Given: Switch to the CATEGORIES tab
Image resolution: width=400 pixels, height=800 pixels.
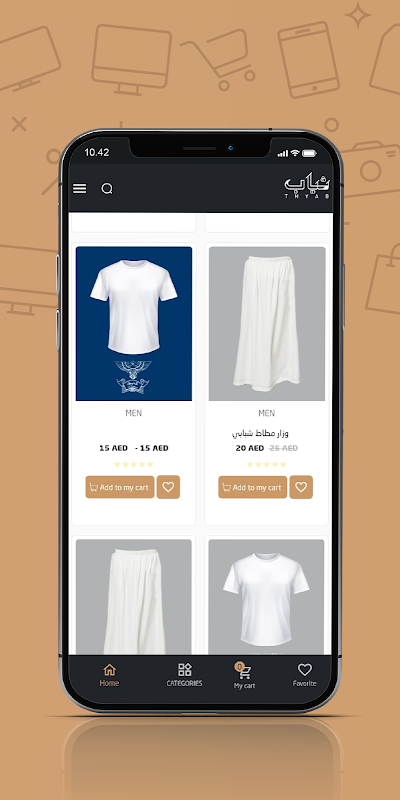Looking at the screenshot, I should tap(184, 676).
